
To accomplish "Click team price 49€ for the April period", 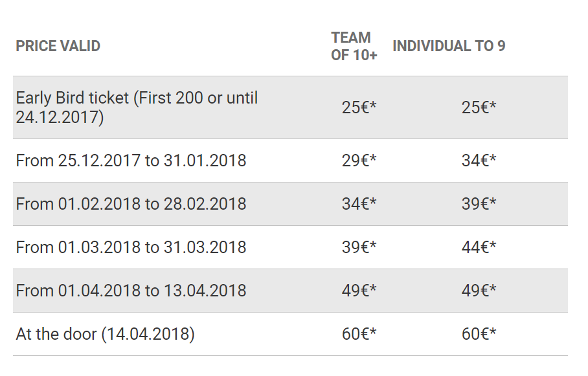I will pos(359,291).
